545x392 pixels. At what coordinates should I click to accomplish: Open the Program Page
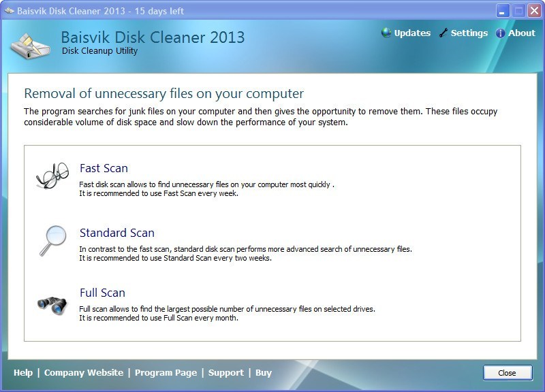click(166, 373)
